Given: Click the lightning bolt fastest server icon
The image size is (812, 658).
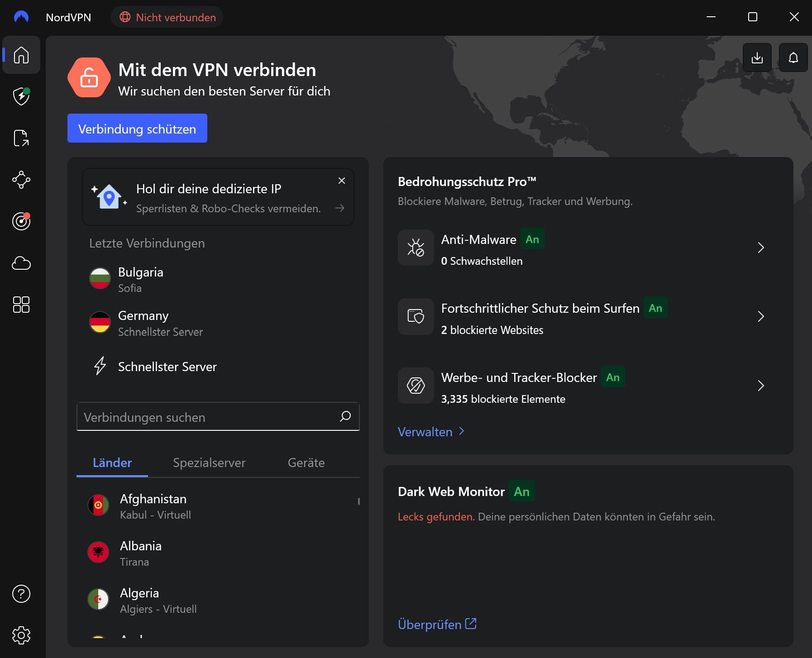Looking at the screenshot, I should (100, 366).
